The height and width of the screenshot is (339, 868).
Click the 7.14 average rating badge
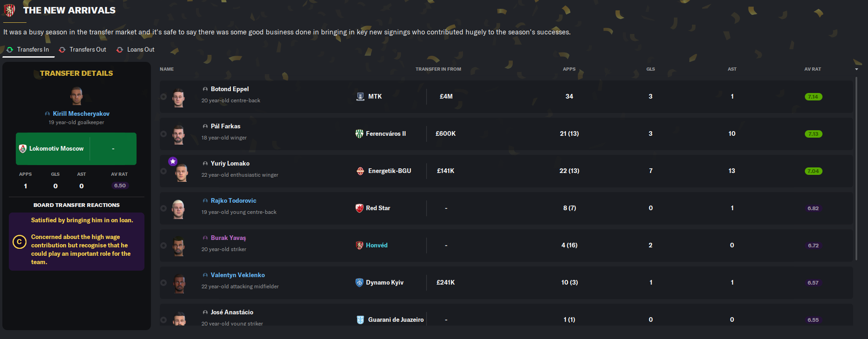(x=813, y=97)
